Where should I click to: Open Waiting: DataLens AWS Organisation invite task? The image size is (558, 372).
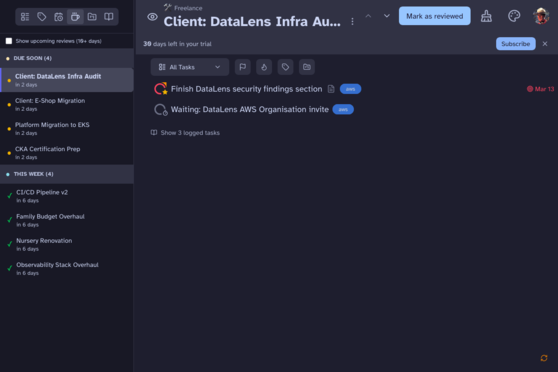249,109
